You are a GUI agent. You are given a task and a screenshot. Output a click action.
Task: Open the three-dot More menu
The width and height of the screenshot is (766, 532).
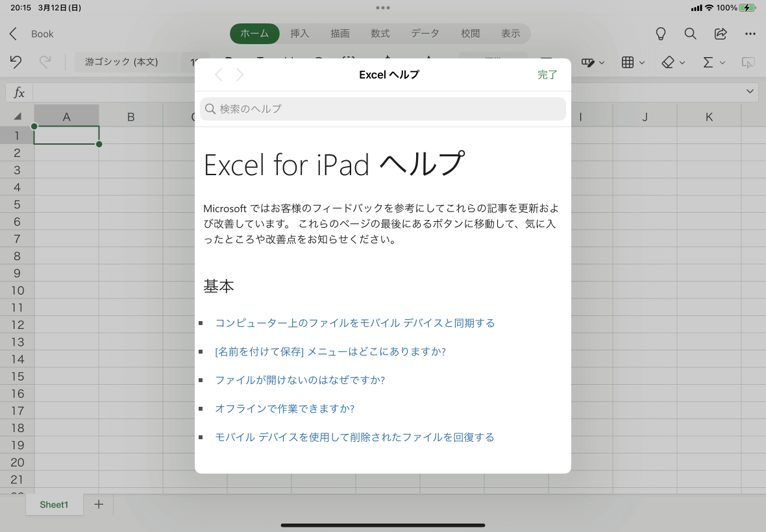[x=750, y=34]
